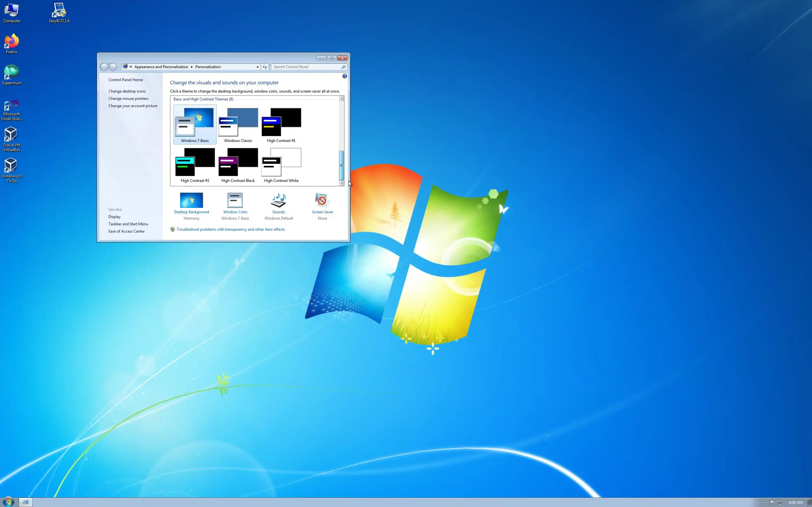Go to Control Panel Home
Image resolution: width=812 pixels, height=507 pixels.
coord(126,80)
